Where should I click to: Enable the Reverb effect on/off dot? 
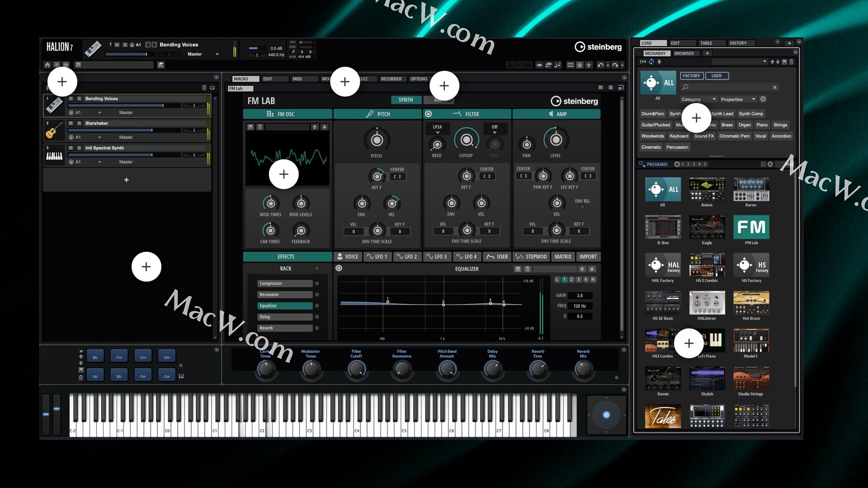click(x=317, y=328)
